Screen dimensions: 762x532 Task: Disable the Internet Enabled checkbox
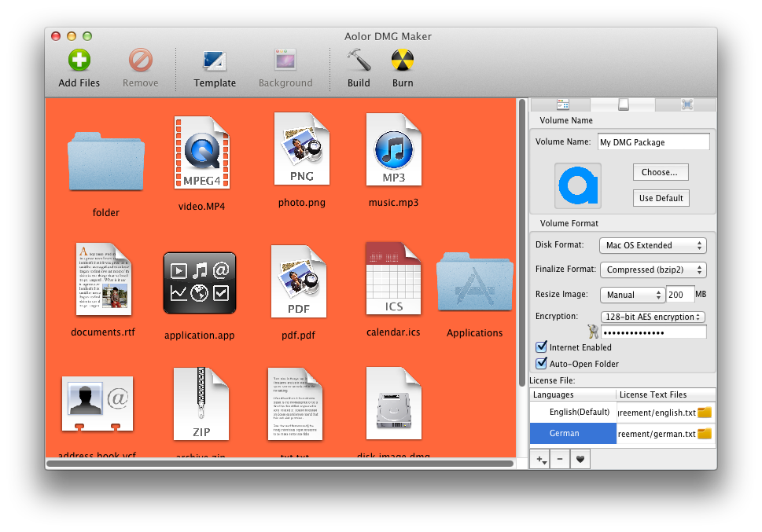click(541, 347)
